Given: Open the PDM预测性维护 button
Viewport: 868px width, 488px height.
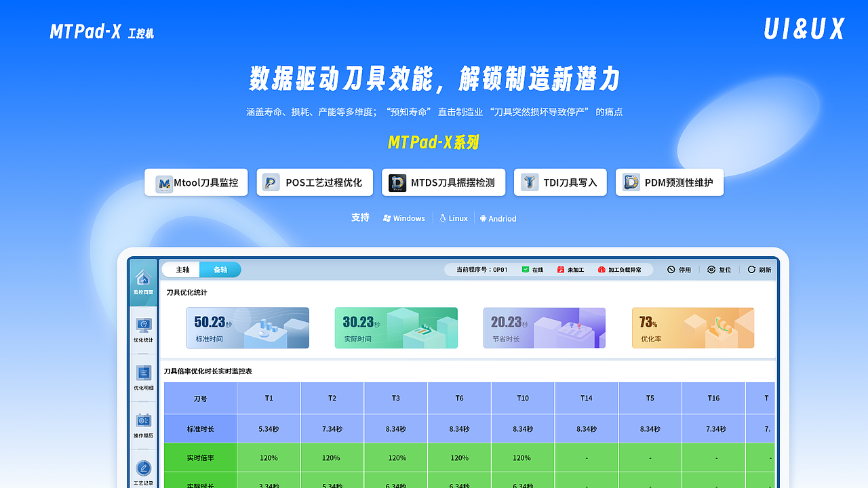Looking at the screenshot, I should 669,182.
